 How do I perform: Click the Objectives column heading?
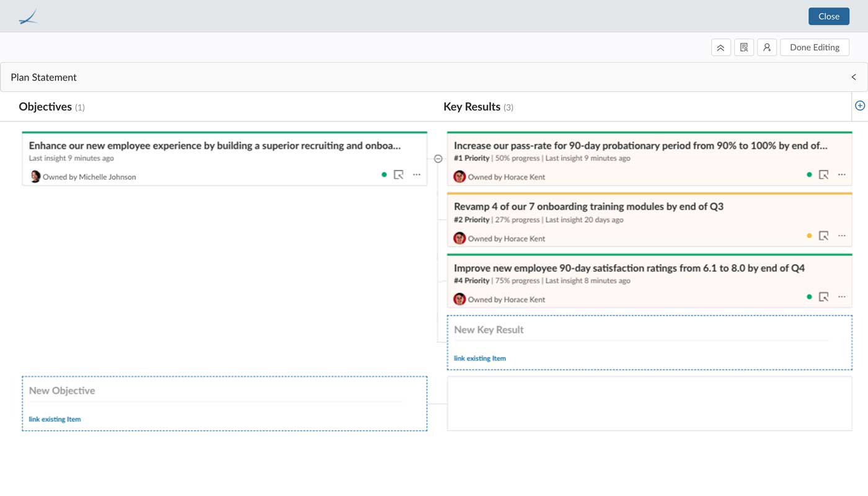point(45,107)
